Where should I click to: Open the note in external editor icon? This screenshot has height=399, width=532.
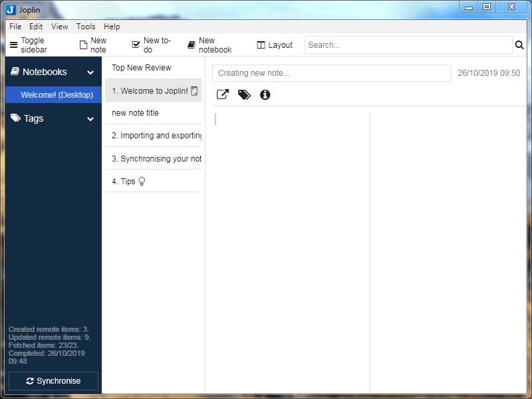[x=223, y=94]
